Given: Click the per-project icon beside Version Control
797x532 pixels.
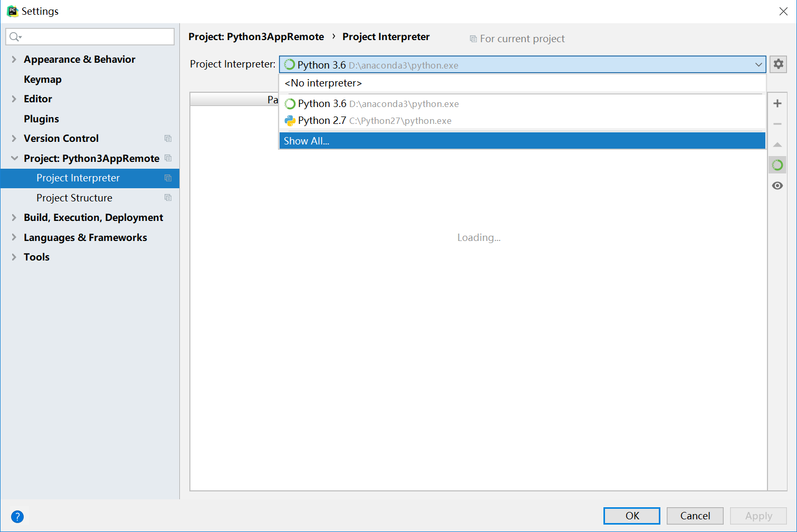Looking at the screenshot, I should click(x=168, y=139).
